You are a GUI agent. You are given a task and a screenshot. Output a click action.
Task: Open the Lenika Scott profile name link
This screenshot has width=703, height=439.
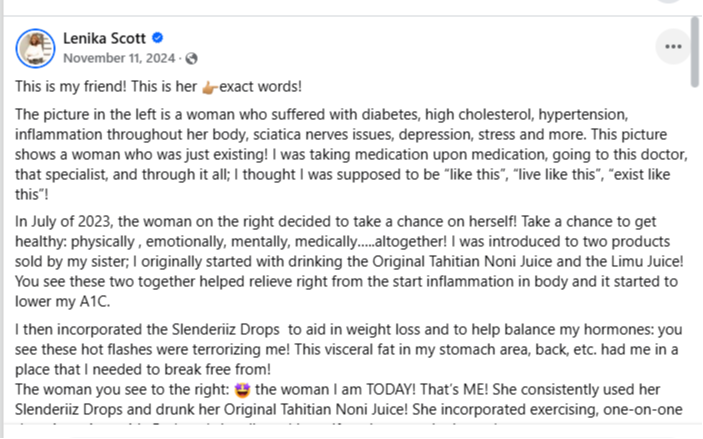coord(105,38)
